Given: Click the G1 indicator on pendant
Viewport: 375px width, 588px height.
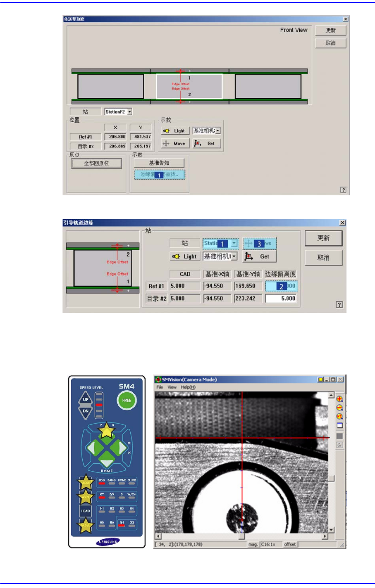Looking at the screenshot, I should tap(122, 524).
